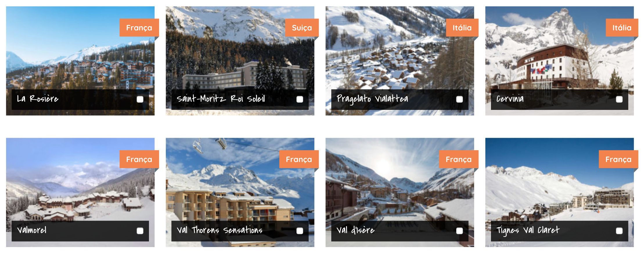Select the Saint-Moritz Roi Soleil title
This screenshot has height=254, width=644.
(x=221, y=99)
